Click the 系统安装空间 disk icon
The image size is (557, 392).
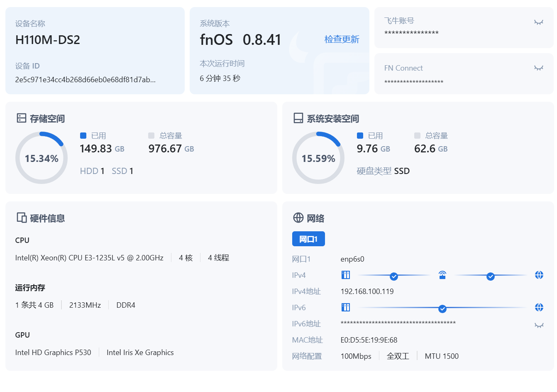298,118
